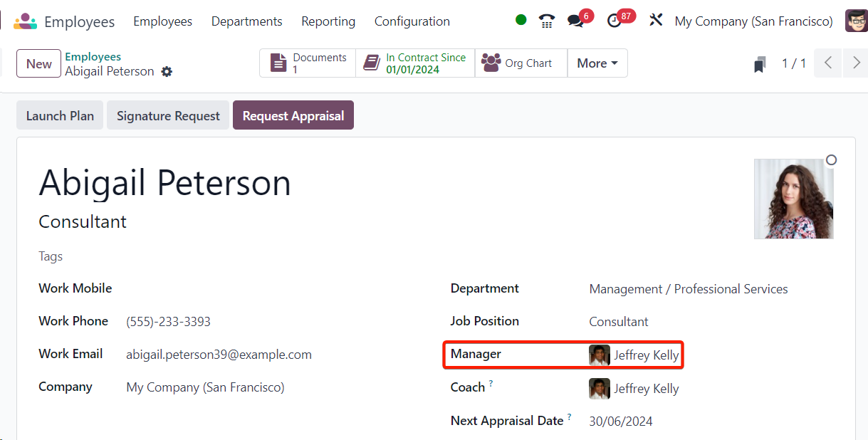Click Jeffrey Kelly's avatar in the Manager field
The width and height of the screenshot is (868, 440).
pos(600,355)
